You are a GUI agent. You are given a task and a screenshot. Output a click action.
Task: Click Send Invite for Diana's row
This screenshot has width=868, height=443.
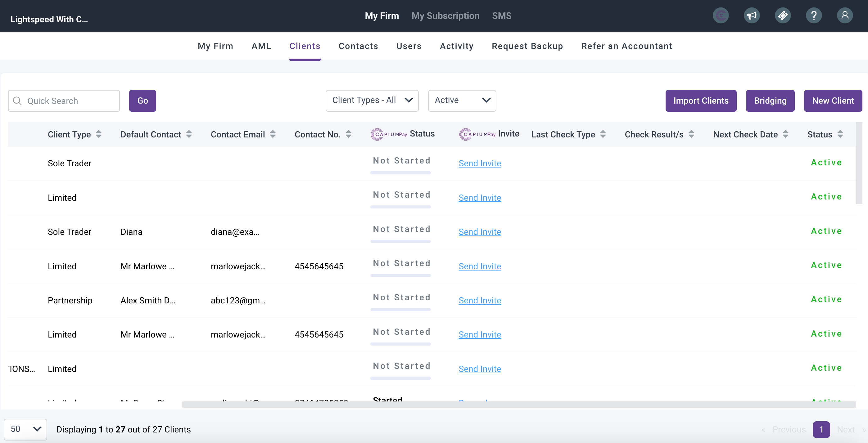pos(480,232)
